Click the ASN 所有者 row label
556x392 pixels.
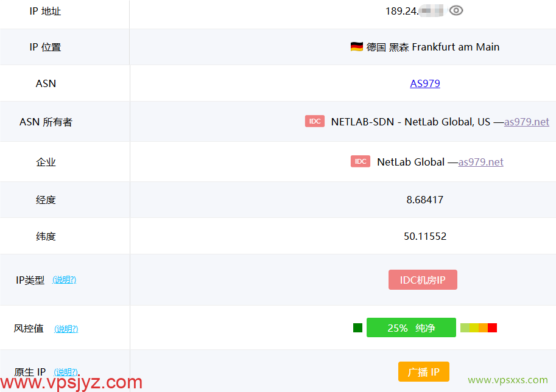click(x=46, y=122)
